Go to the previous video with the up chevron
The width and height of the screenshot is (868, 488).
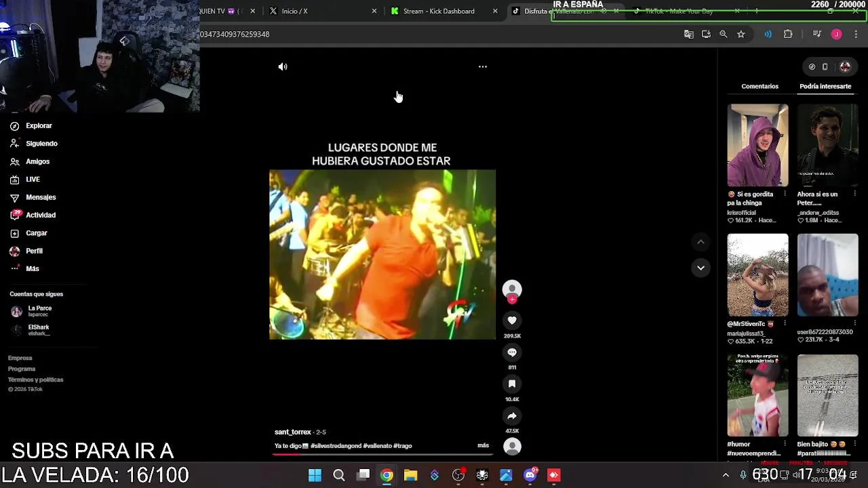click(701, 241)
